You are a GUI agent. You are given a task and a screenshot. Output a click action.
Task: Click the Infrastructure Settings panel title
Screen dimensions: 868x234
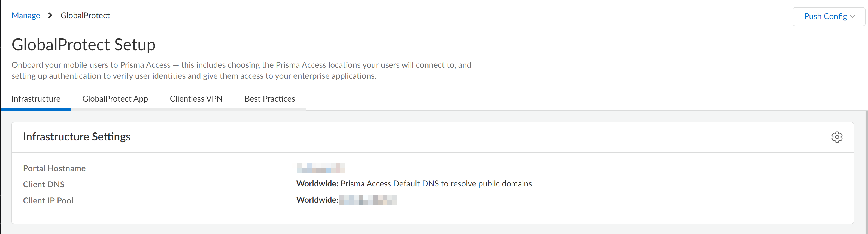click(77, 137)
